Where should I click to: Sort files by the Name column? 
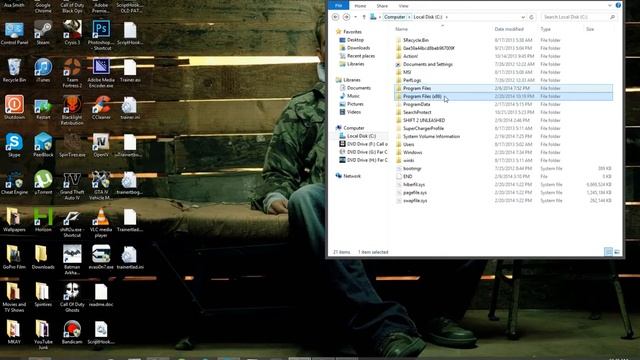click(x=401, y=29)
